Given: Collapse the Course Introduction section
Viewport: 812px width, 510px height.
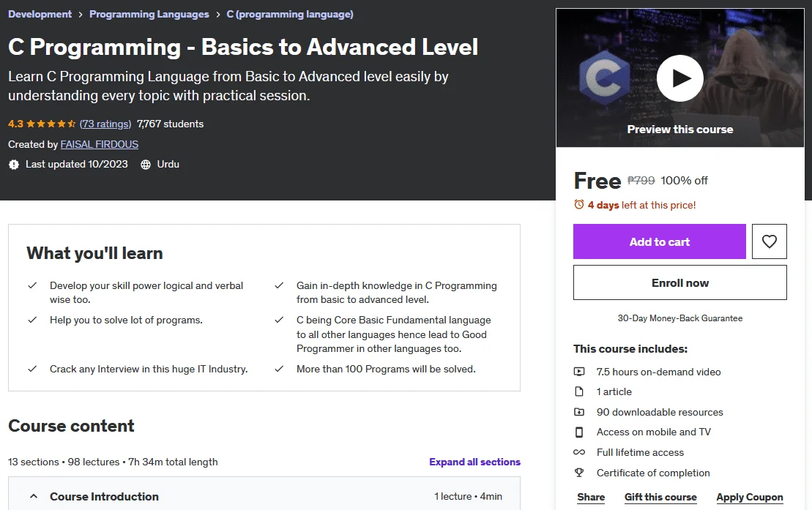Looking at the screenshot, I should [x=34, y=497].
